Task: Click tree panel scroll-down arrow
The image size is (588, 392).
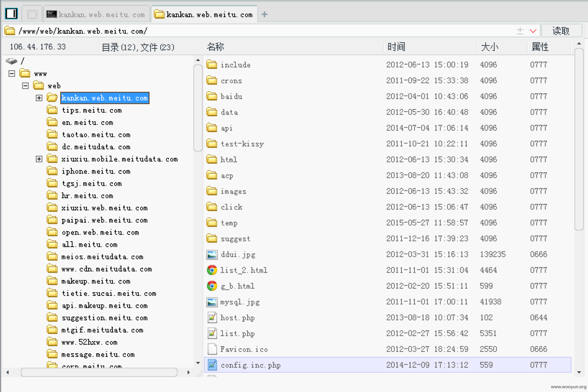Action: (198, 363)
